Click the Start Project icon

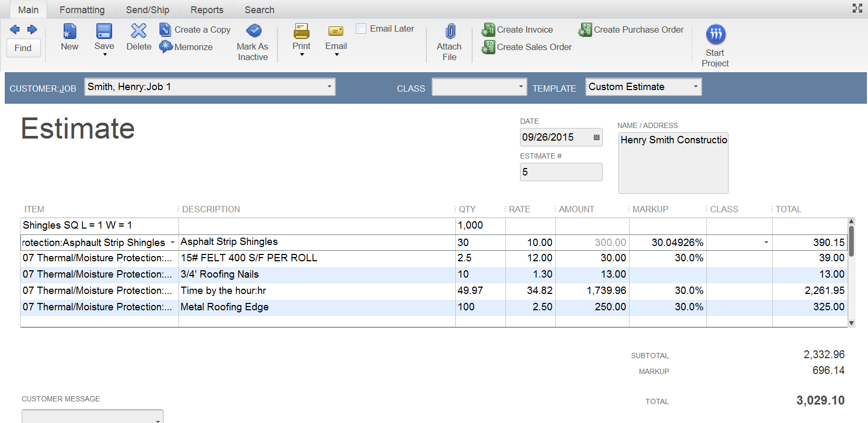[x=715, y=35]
